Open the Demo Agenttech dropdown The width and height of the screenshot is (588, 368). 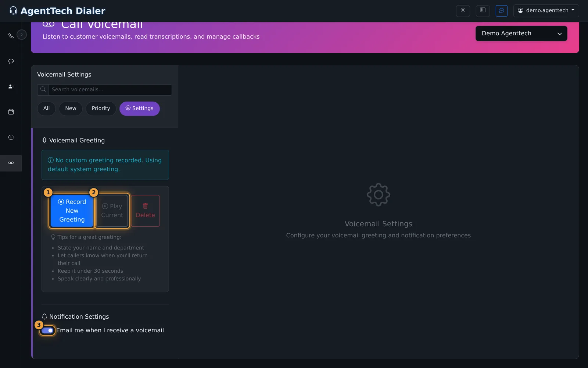521,33
